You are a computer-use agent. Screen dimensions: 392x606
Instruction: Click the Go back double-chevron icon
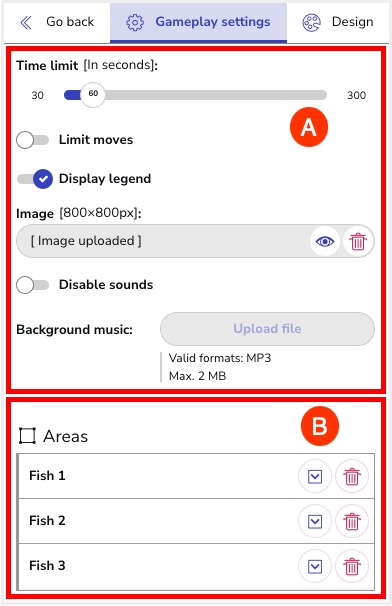(26, 23)
